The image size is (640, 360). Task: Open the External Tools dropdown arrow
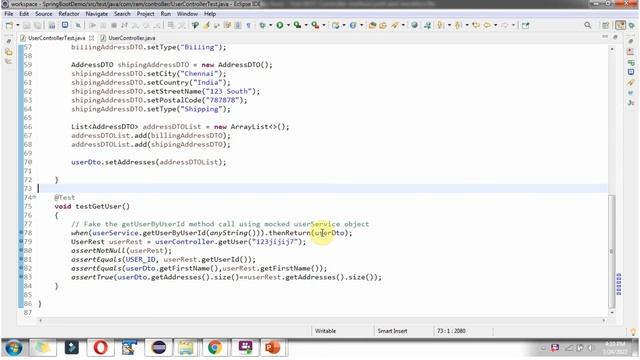[324, 25]
